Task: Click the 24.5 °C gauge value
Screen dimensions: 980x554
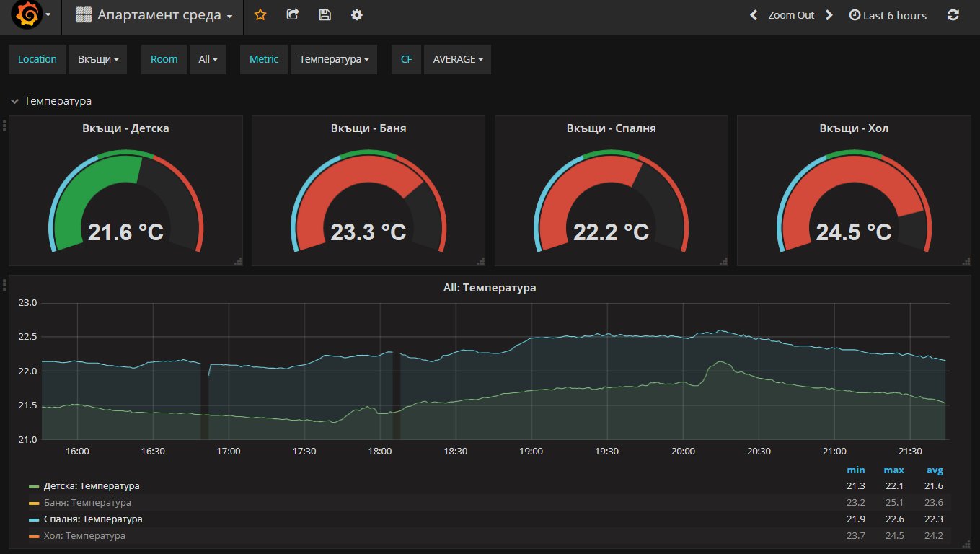Action: pyautogui.click(x=855, y=232)
